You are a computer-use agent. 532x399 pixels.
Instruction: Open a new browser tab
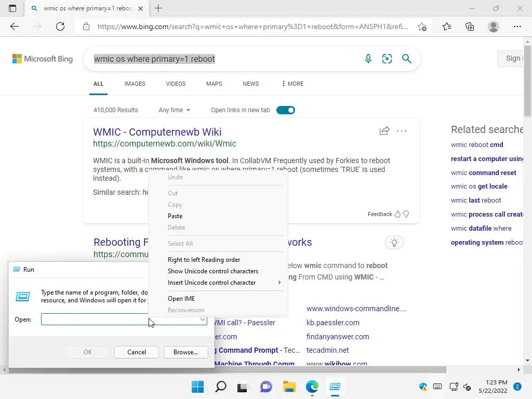coord(158,8)
